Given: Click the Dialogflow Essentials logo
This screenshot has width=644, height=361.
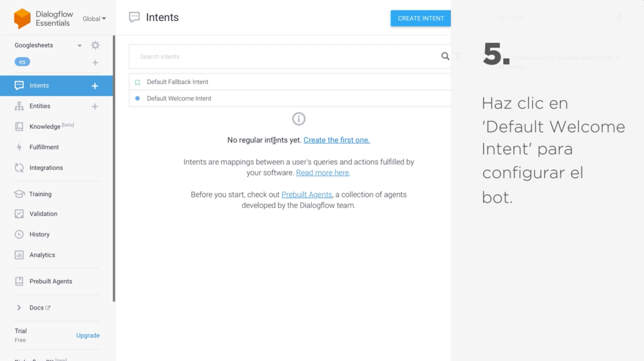Looking at the screenshot, I should click(43, 18).
